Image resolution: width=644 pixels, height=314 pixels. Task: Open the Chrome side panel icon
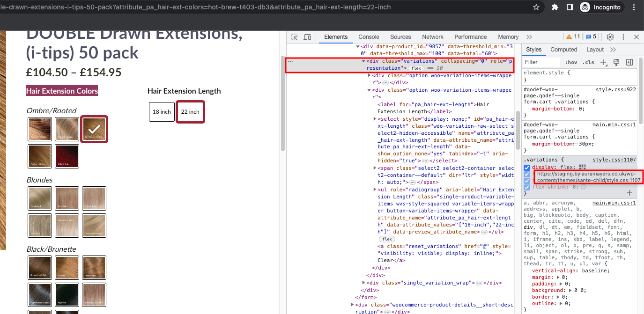tap(570, 7)
